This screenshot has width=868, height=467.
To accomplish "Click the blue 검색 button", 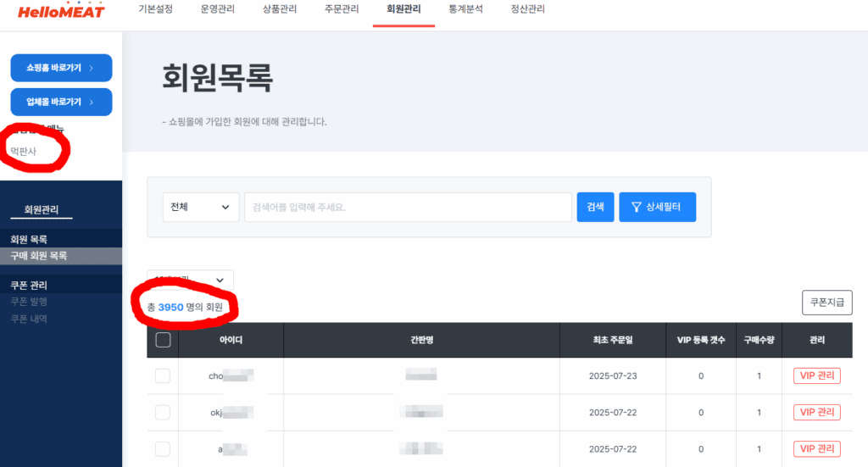I will click(x=595, y=207).
